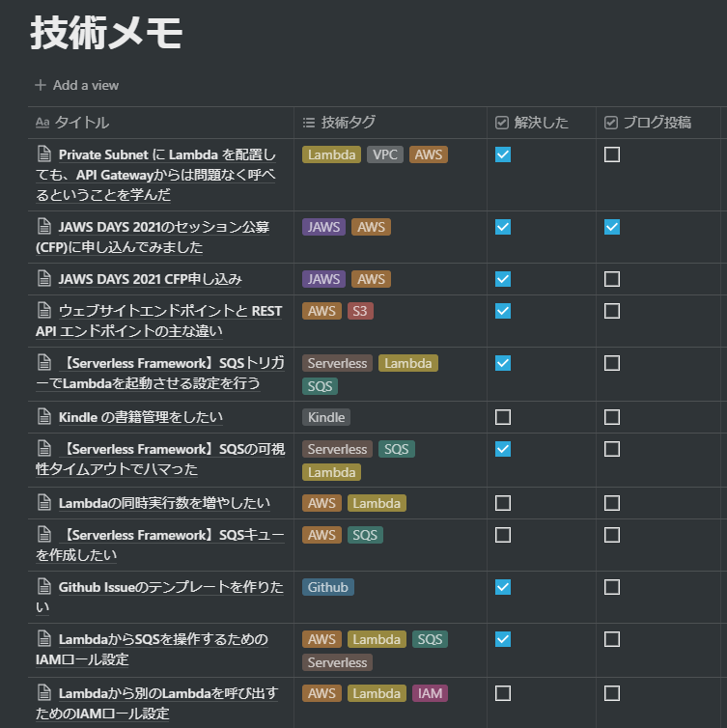Image resolution: width=727 pixels, height=728 pixels.
Task: Click page icon of Kindle の書籍管理 row
Action: [44, 416]
